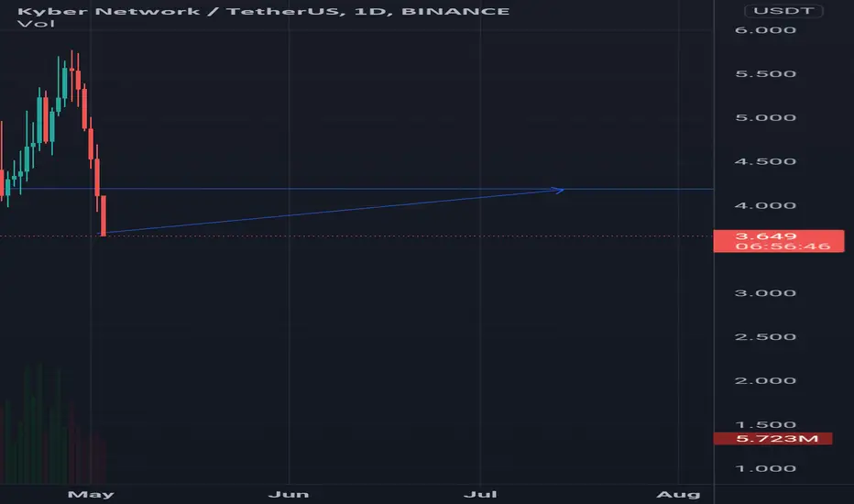Click the 1.000 price axis label
The image size is (854, 504).
(765, 468)
